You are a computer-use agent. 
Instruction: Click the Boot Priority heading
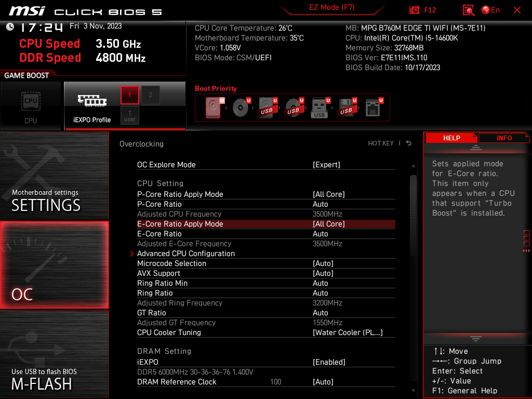[216, 88]
